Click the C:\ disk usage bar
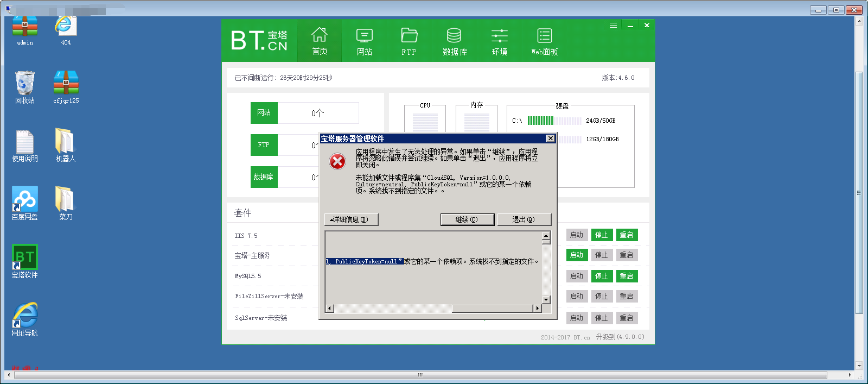This screenshot has width=868, height=384. point(554,121)
